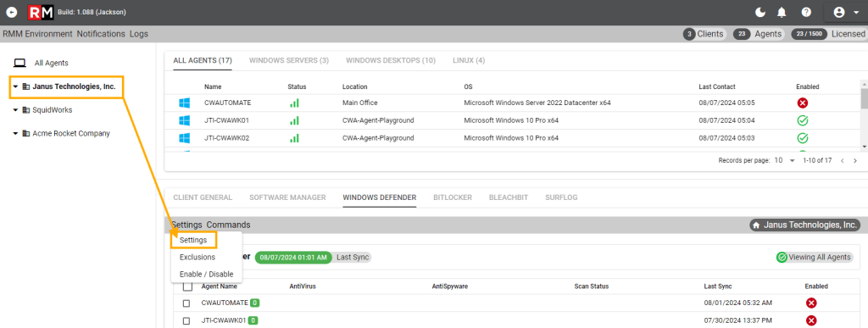
Task: Open the CLIENT GENERAL tab
Action: [203, 197]
